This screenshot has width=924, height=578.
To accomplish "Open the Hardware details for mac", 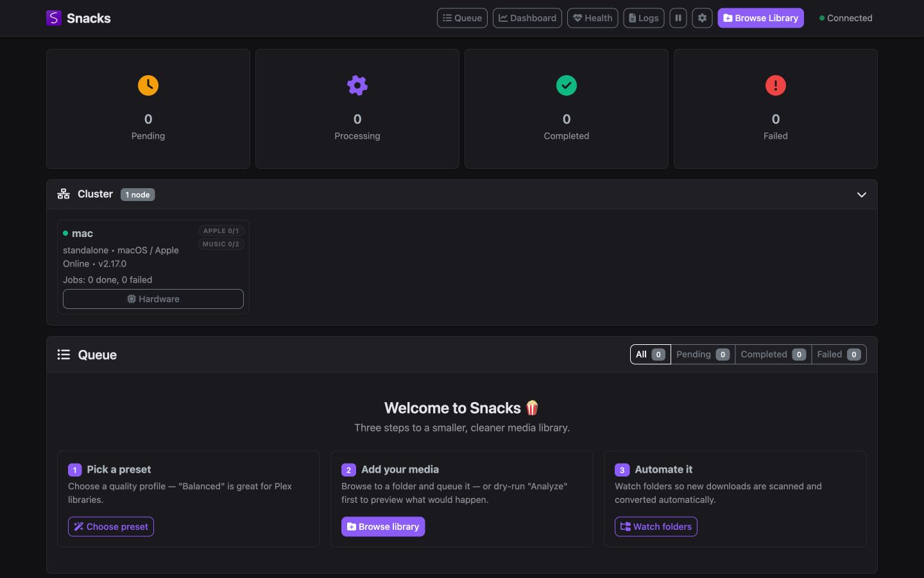I will pyautogui.click(x=153, y=299).
